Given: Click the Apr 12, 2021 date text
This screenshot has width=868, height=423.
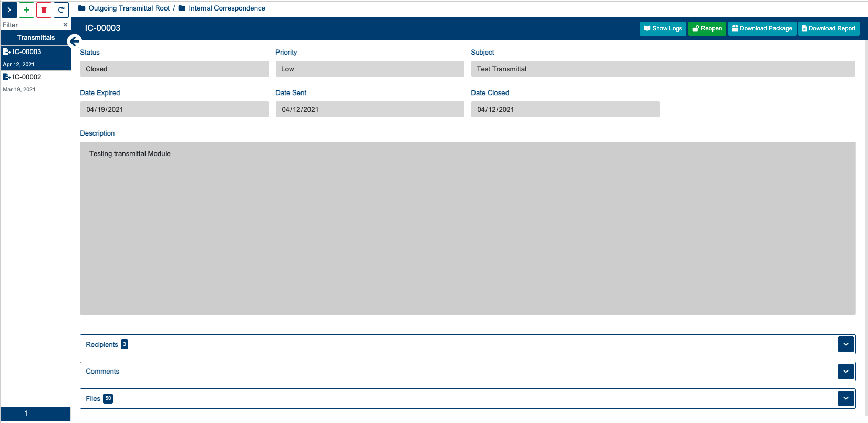Looking at the screenshot, I should coord(19,64).
